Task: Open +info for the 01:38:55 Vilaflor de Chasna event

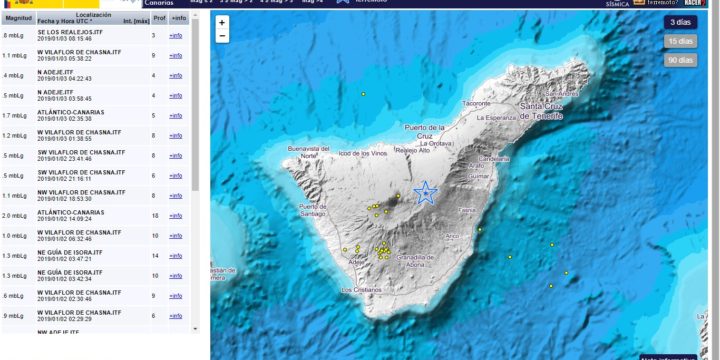Action: (175, 136)
